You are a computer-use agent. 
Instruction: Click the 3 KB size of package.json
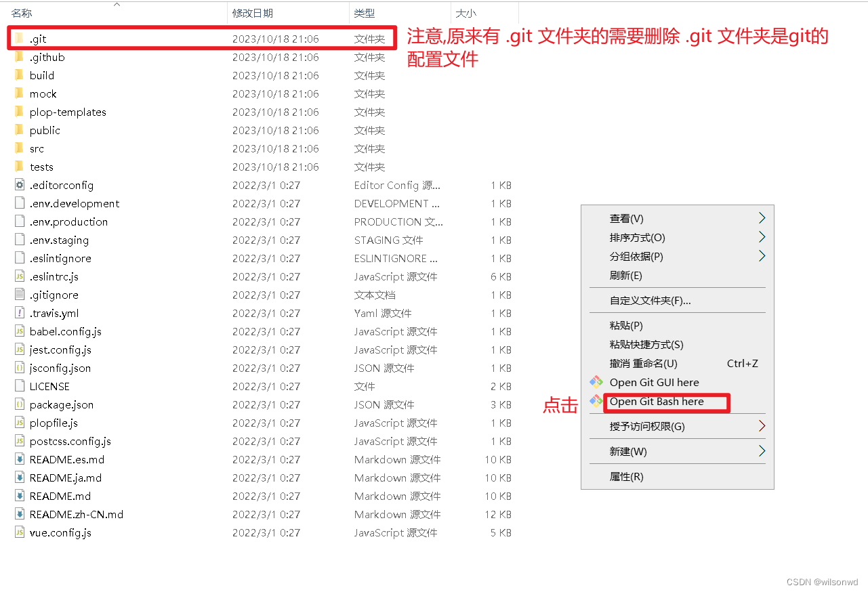coord(501,404)
